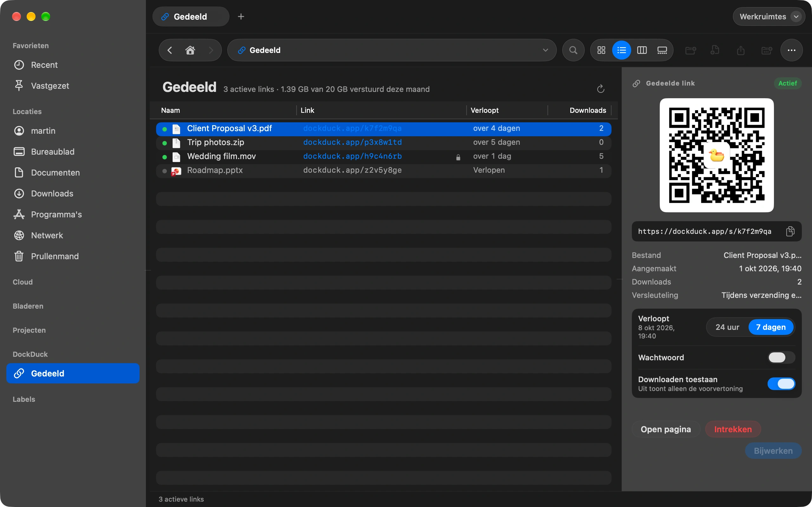Expand the Gedeeld path bar dropdown
812x507 pixels.
pos(545,50)
